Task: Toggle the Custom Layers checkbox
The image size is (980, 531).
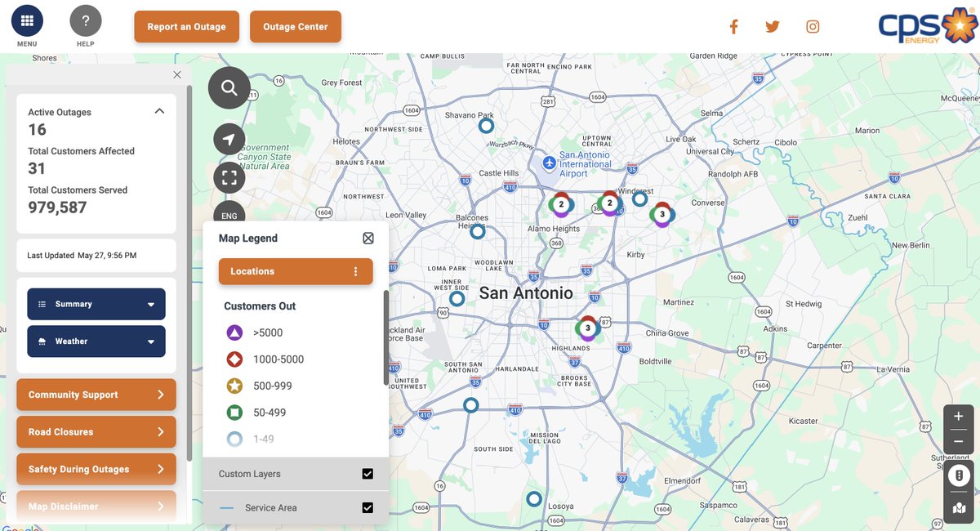Action: 367,474
